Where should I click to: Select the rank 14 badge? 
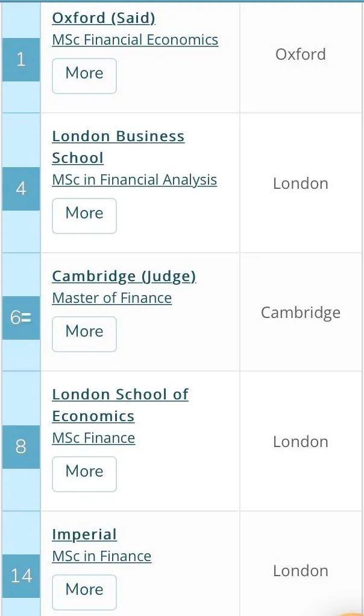21,576
